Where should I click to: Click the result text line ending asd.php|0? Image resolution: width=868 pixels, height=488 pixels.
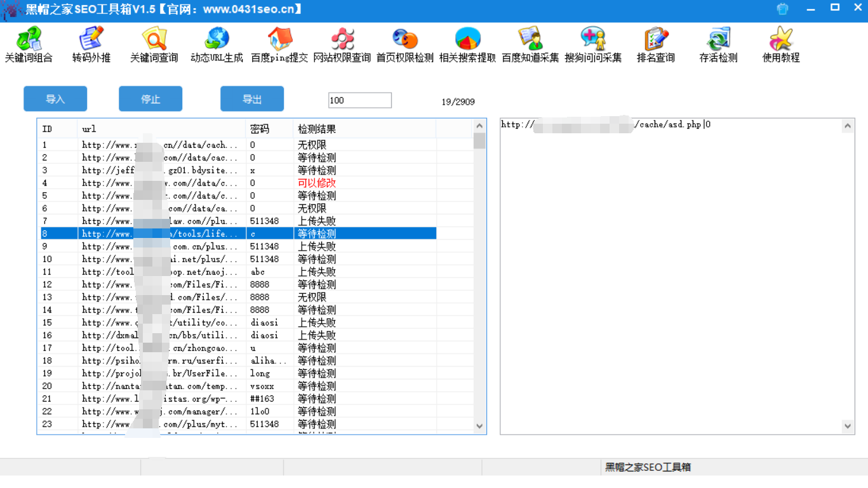coord(606,124)
